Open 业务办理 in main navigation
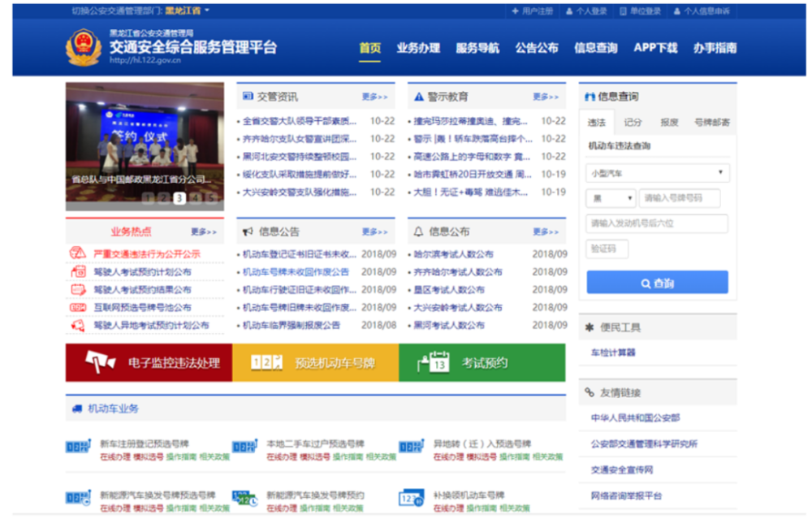This screenshot has width=812, height=519. point(418,48)
